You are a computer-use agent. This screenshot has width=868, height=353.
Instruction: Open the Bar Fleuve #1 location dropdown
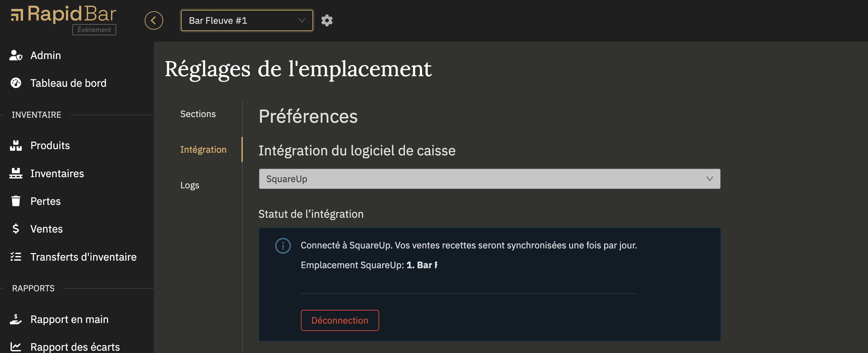247,20
